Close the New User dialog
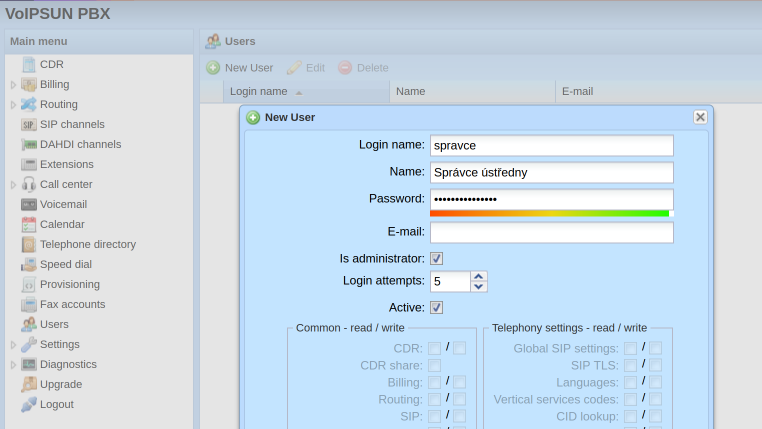The width and height of the screenshot is (762, 429). (700, 117)
